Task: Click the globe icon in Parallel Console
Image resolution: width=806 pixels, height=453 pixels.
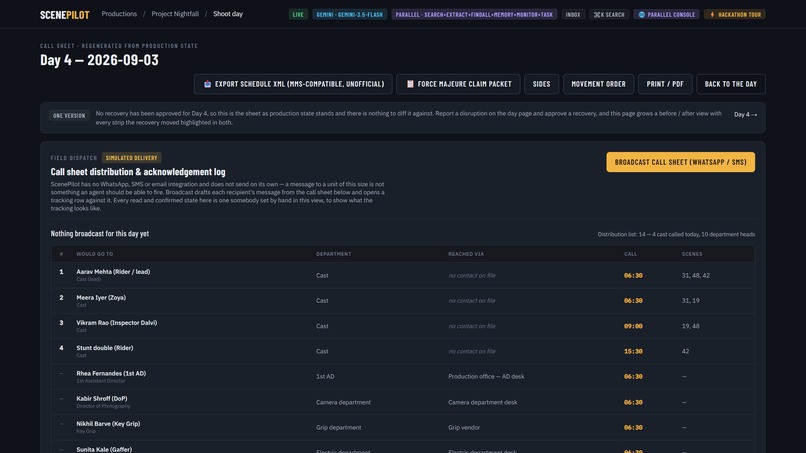Action: point(642,14)
